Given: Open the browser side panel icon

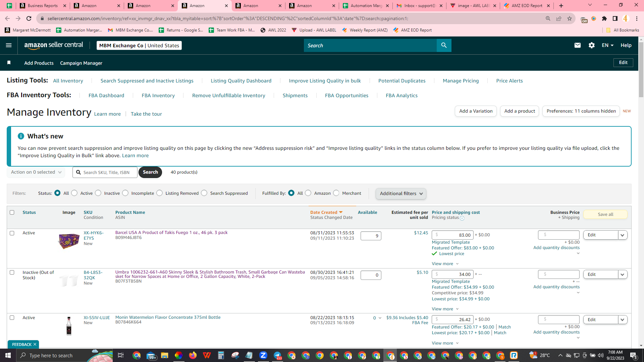Looking at the screenshot, I should pyautogui.click(x=615, y=18).
